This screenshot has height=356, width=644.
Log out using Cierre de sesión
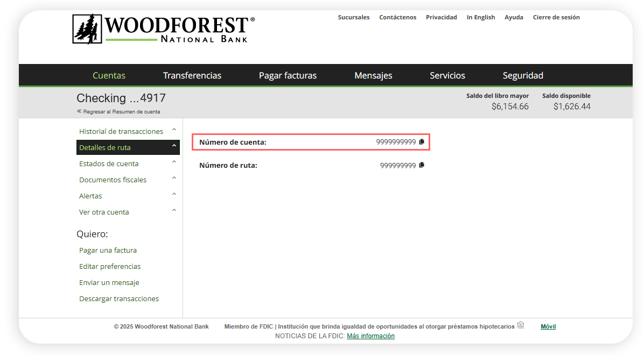[556, 17]
